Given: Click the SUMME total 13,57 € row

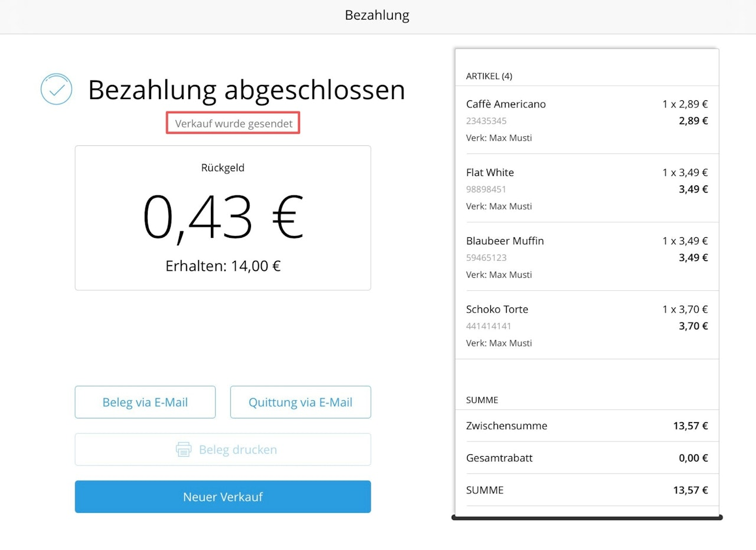Looking at the screenshot, I should point(586,490).
